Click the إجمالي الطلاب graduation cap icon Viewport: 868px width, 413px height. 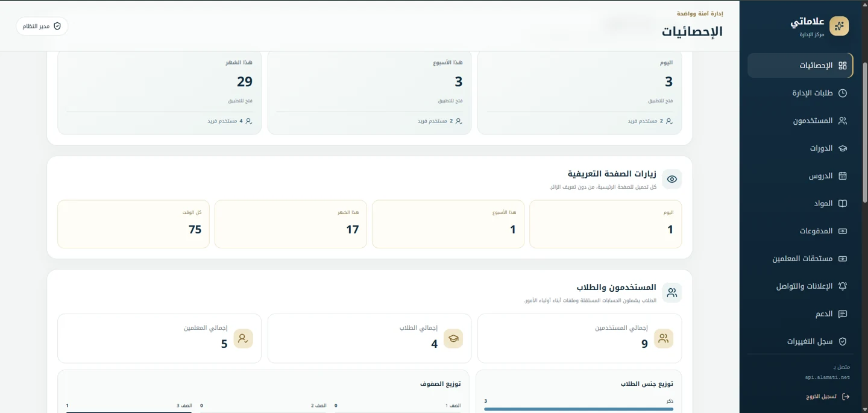(x=453, y=339)
